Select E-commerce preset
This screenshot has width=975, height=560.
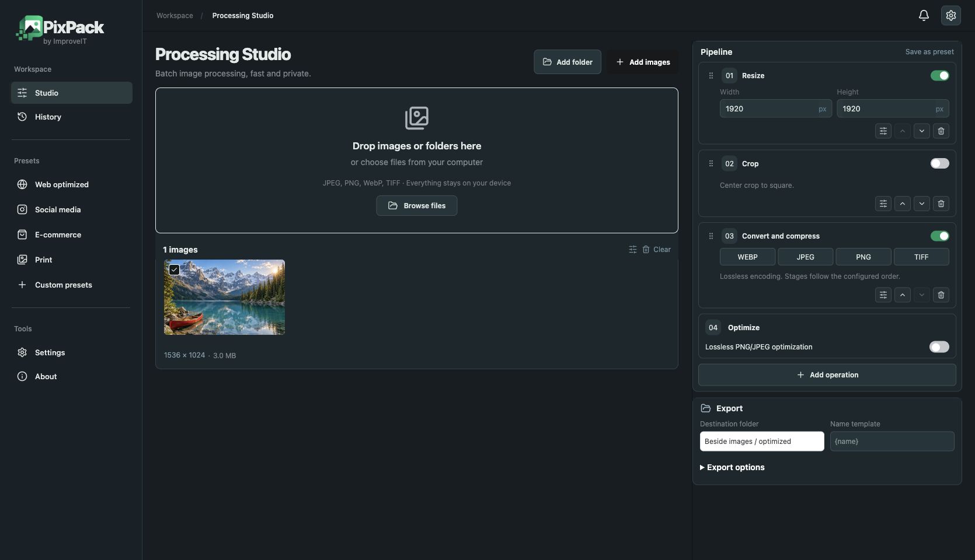coord(72,235)
